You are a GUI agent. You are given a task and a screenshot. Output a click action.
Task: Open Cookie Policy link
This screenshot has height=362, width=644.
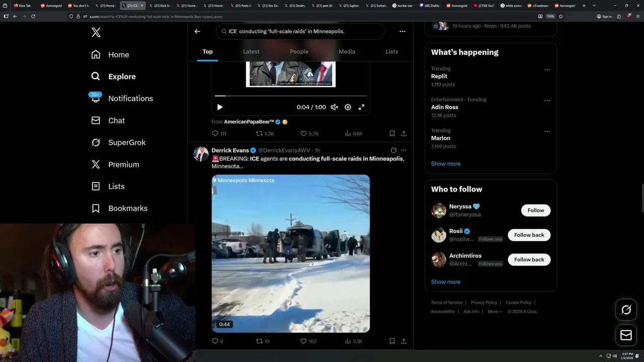coord(518,303)
